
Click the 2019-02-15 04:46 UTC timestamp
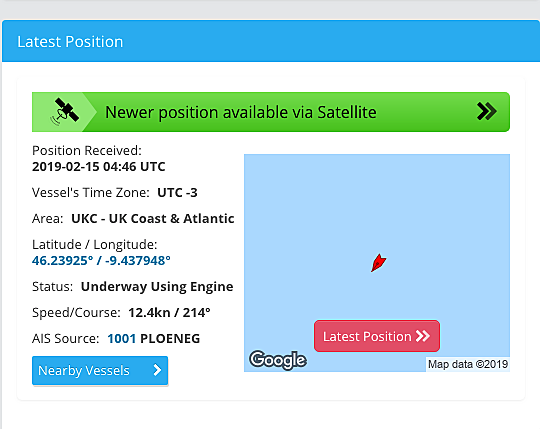(98, 167)
